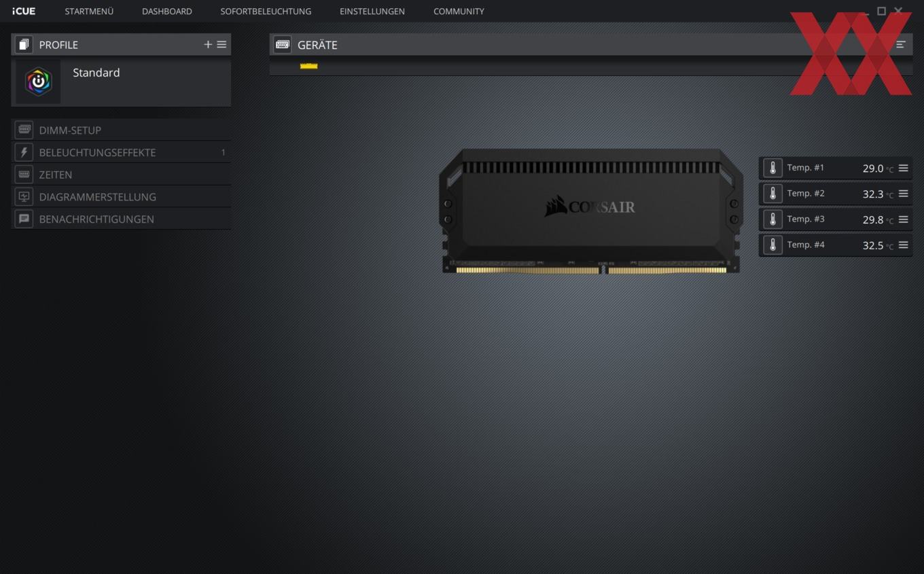Click the GERÄTE panel title

pos(317,45)
